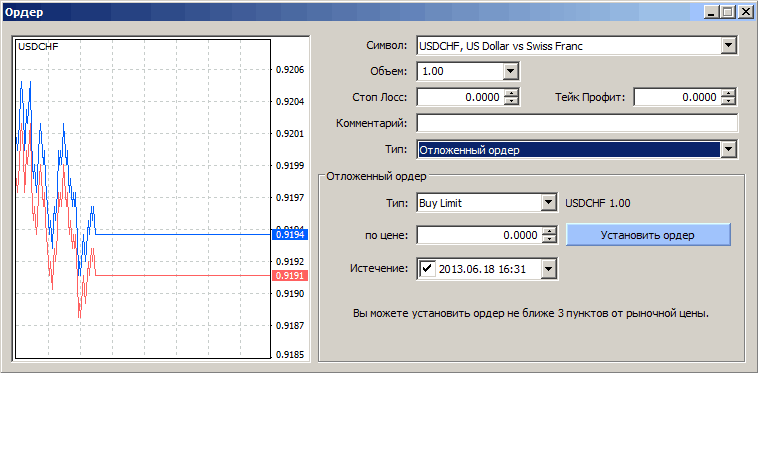Decrease Тейк Профит with down arrow
The width and height of the screenshot is (758, 472).
[x=728, y=101]
